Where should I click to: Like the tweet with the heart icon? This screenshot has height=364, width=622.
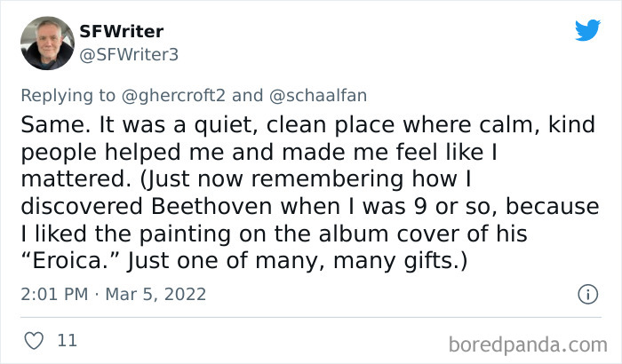click(33, 339)
